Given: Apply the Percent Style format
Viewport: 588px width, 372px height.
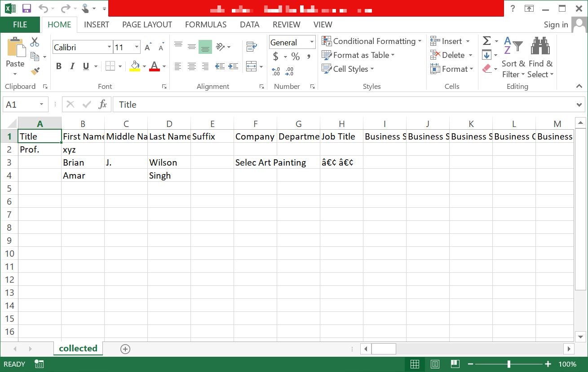Looking at the screenshot, I should point(294,57).
